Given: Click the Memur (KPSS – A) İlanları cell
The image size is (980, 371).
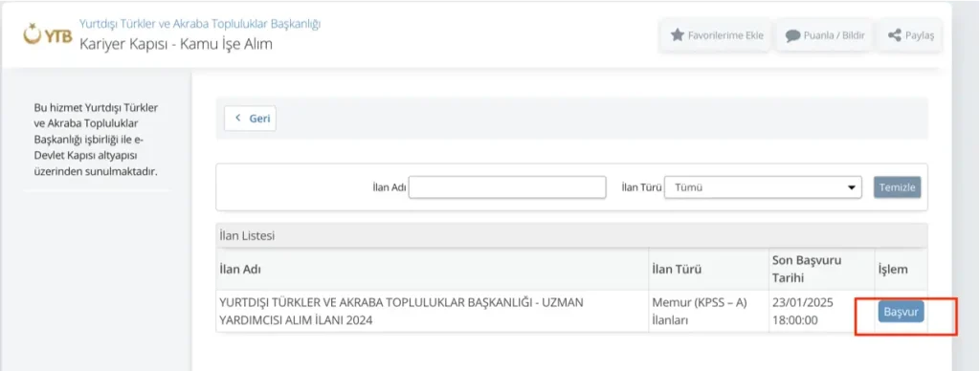Looking at the screenshot, I should (x=708, y=312).
